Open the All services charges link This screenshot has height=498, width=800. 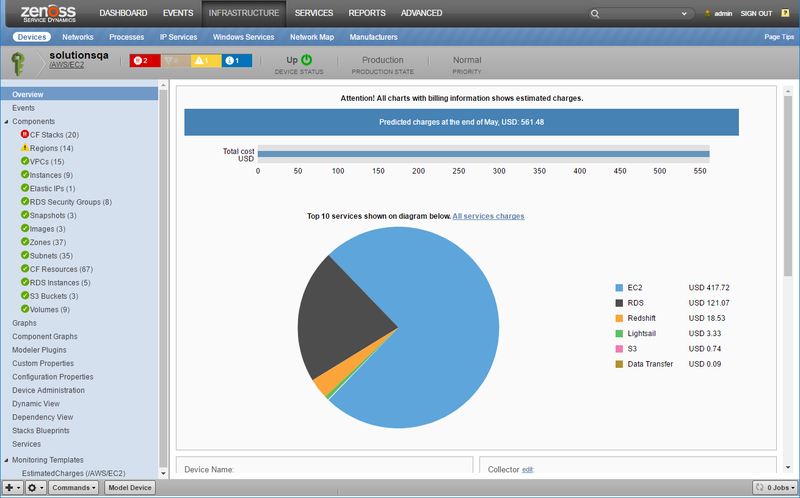pos(488,216)
